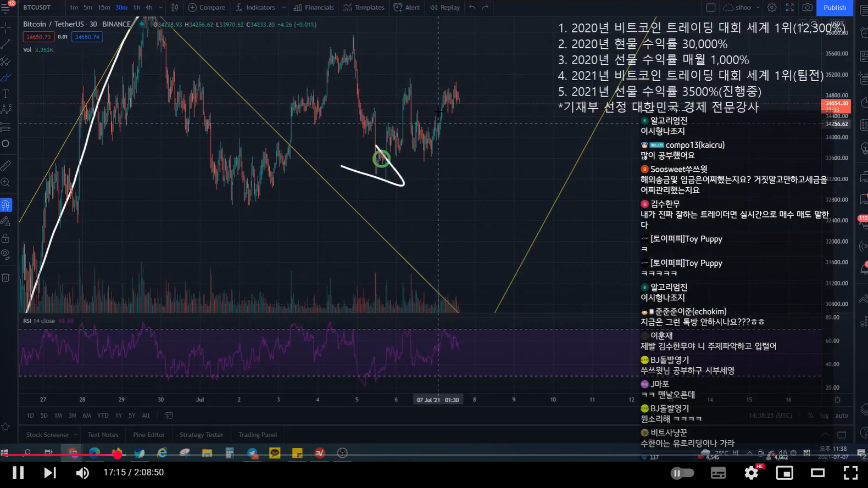Switch YouTube to theater mode

(818, 473)
